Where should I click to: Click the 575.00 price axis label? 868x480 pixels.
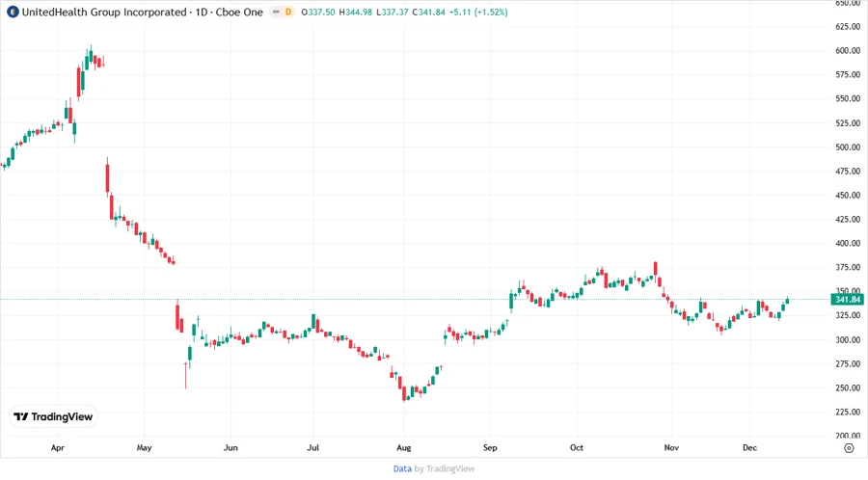[x=848, y=74]
